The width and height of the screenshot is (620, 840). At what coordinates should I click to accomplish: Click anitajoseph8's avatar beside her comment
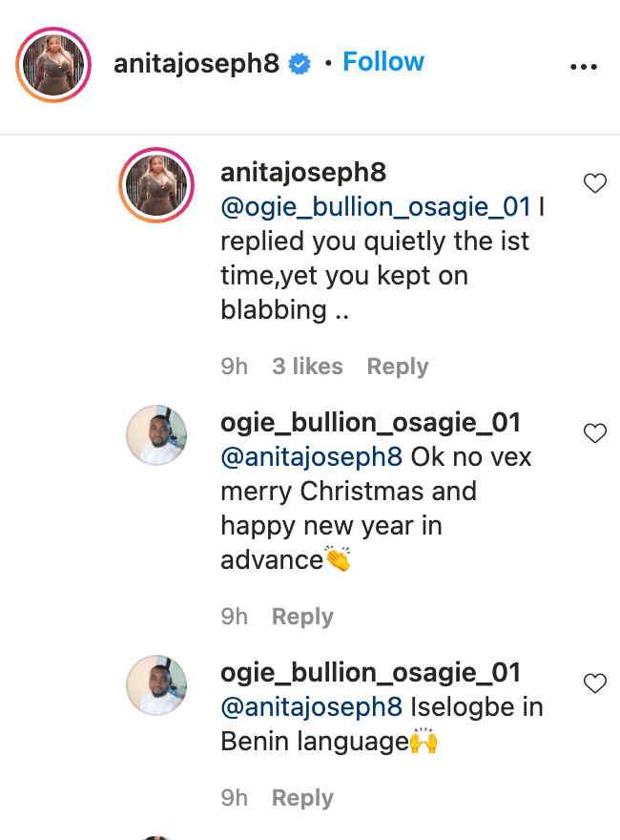[156, 185]
